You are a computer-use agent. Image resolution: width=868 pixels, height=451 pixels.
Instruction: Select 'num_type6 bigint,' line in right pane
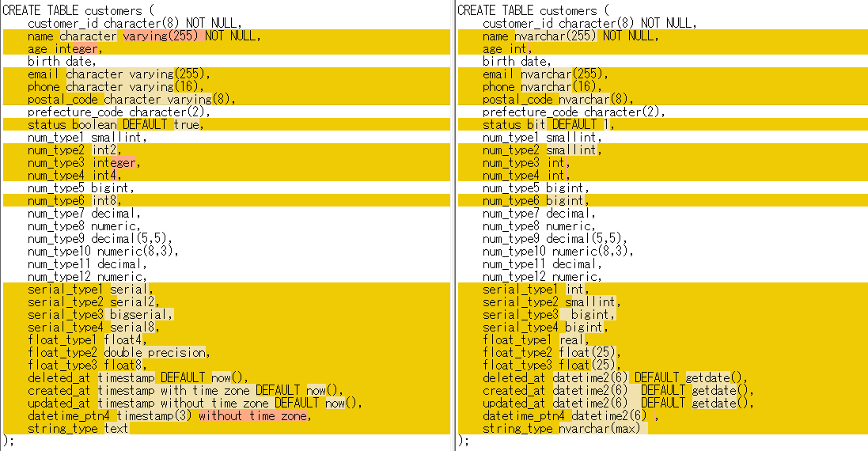tap(536, 201)
